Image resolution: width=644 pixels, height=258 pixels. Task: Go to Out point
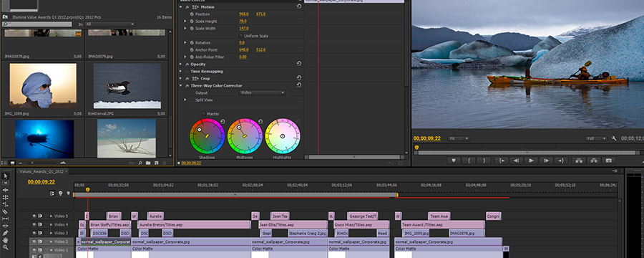point(561,161)
